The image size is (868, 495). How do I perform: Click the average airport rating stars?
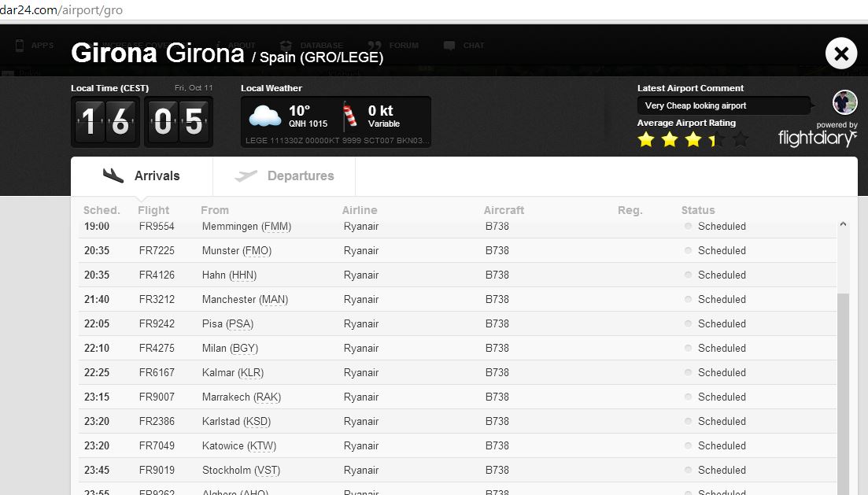click(693, 139)
